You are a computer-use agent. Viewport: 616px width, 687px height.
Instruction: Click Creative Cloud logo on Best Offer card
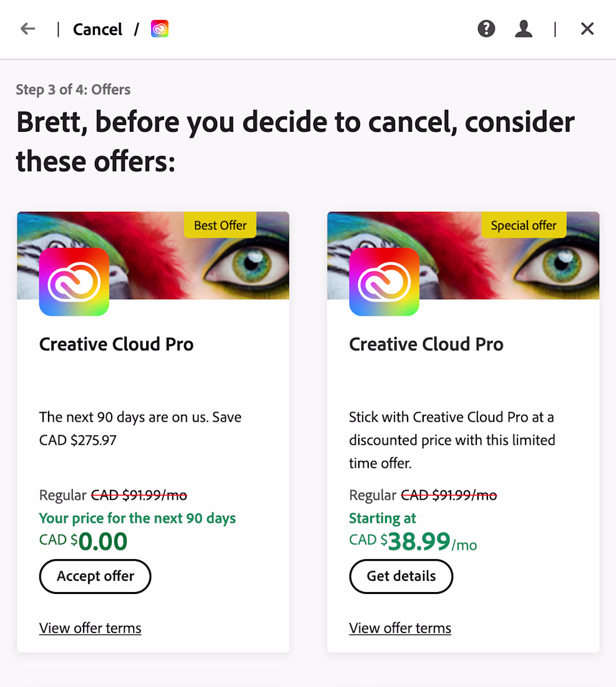click(74, 282)
